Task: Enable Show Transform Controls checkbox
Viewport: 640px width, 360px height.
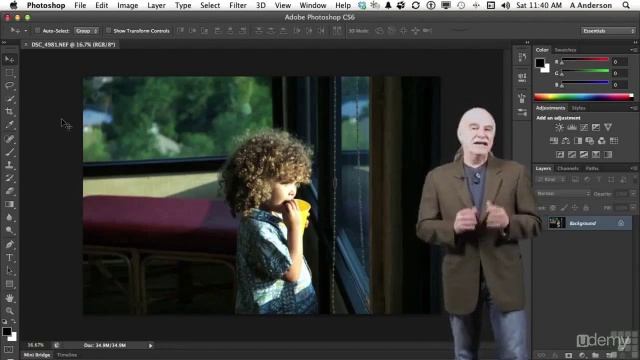Action: (x=109, y=31)
